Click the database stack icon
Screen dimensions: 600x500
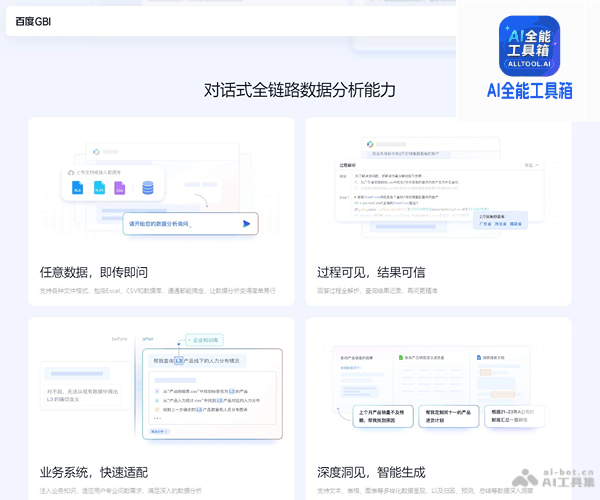(x=148, y=188)
